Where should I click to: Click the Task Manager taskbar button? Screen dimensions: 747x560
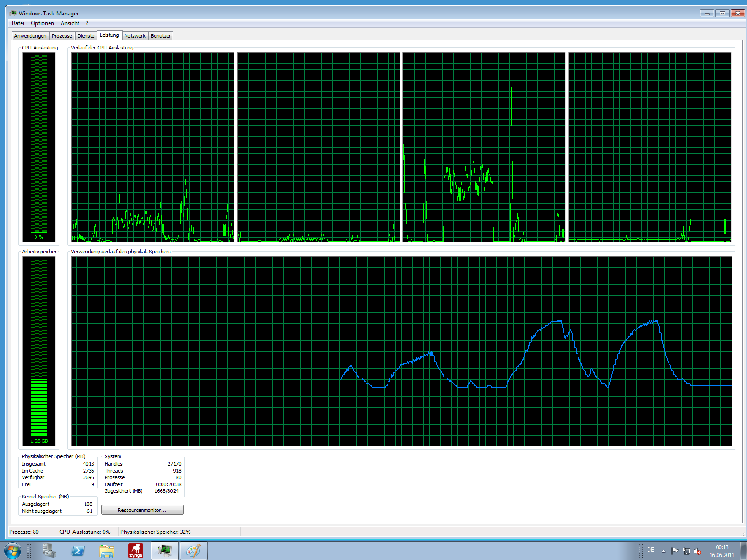click(x=165, y=551)
